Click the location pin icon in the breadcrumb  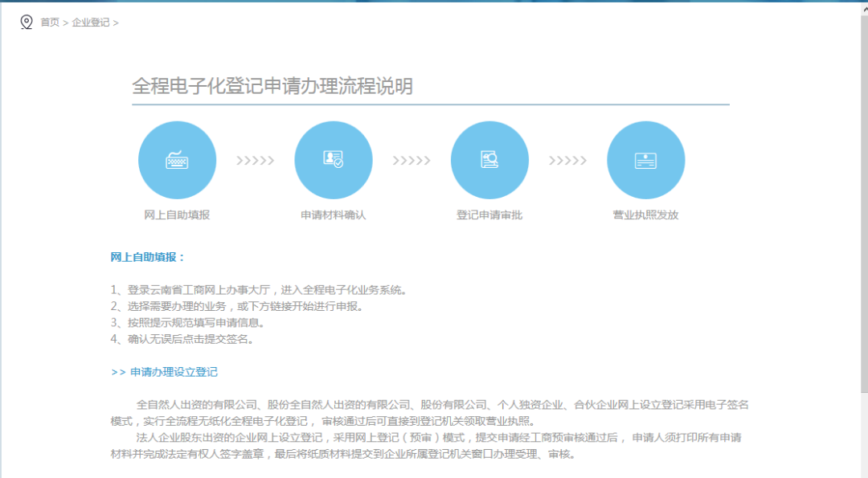pos(25,22)
